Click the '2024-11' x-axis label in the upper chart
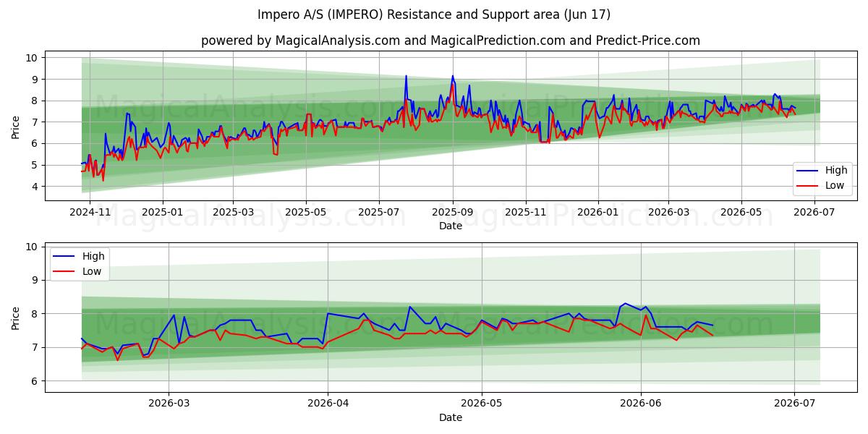This screenshot has width=868, height=434. click(89, 213)
